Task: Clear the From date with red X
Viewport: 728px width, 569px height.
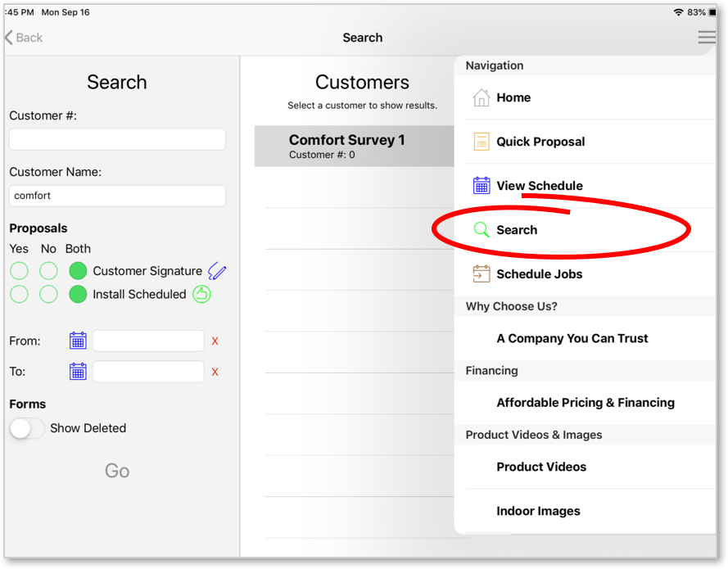Action: (215, 341)
